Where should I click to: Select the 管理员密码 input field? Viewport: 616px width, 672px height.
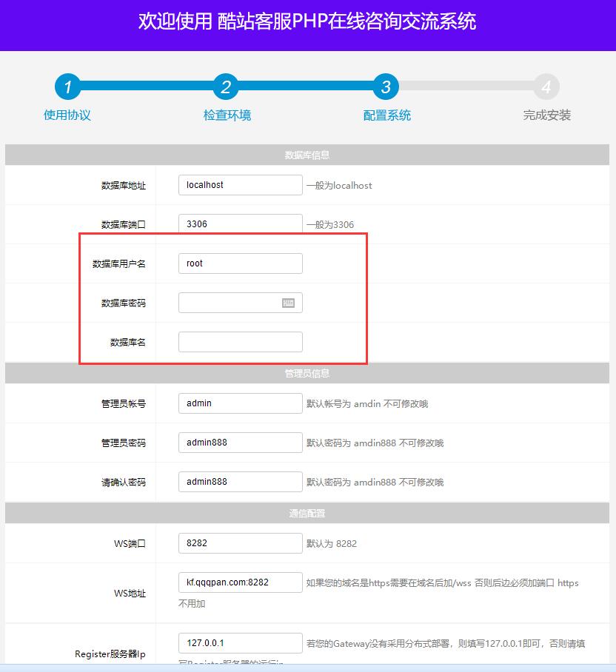[240, 443]
